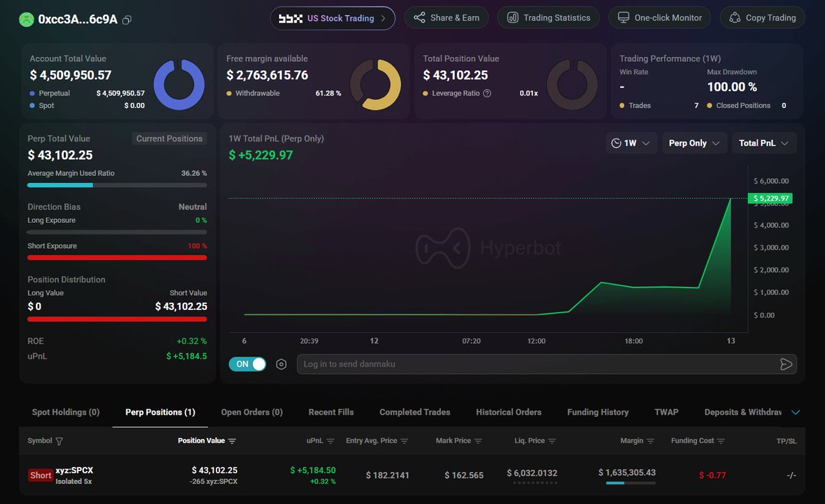Switch to Spot Holdings (0) tab
This screenshot has width=825, height=504.
[66, 413]
